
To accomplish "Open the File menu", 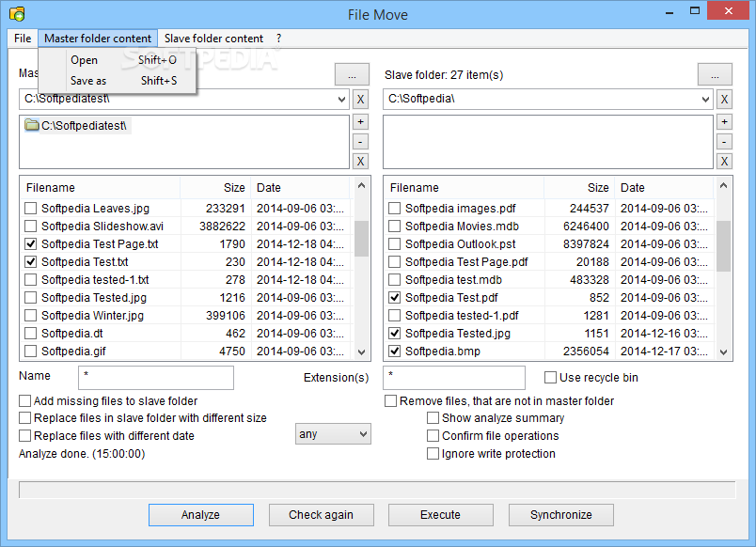I will coord(23,39).
